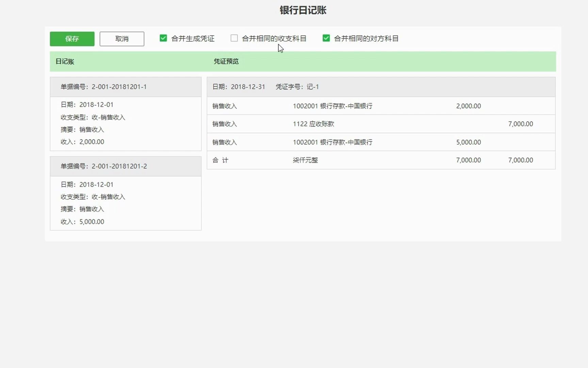Viewport: 588px width, 368px height.
Task: Click the 保存 button to save
Action: point(71,39)
